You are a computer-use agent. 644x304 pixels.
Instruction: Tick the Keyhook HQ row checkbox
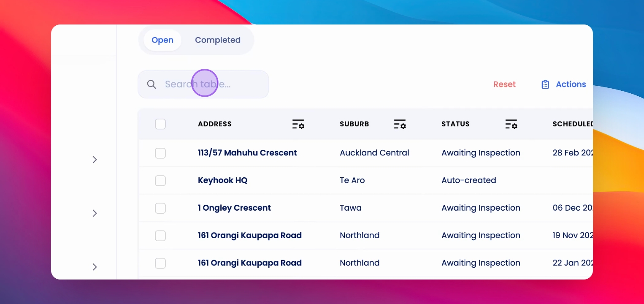[x=160, y=180]
